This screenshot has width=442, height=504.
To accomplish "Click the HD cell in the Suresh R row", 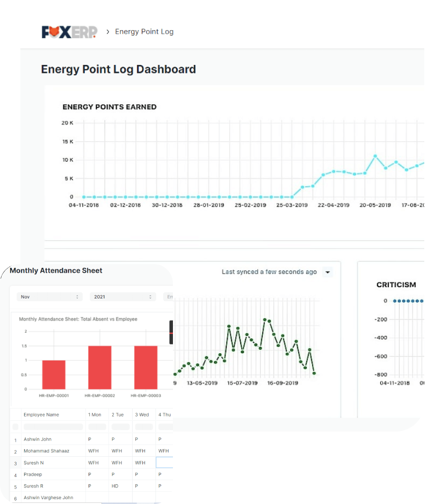I will pyautogui.click(x=115, y=486).
